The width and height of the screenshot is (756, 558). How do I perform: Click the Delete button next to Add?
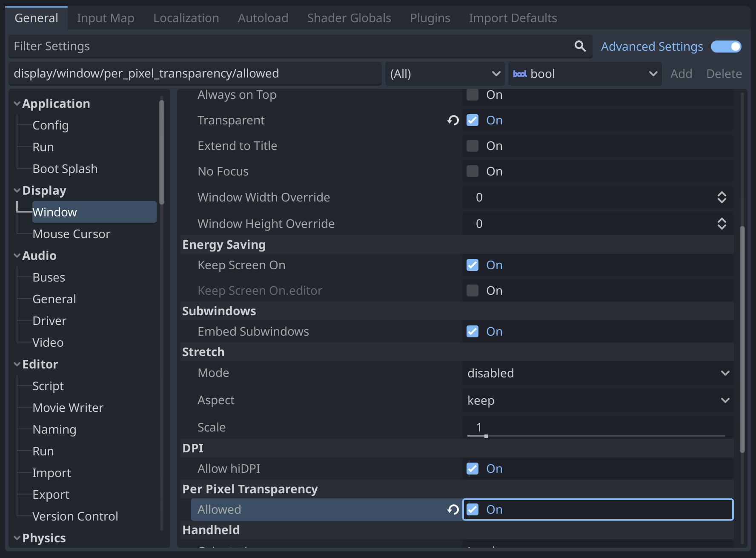(724, 73)
